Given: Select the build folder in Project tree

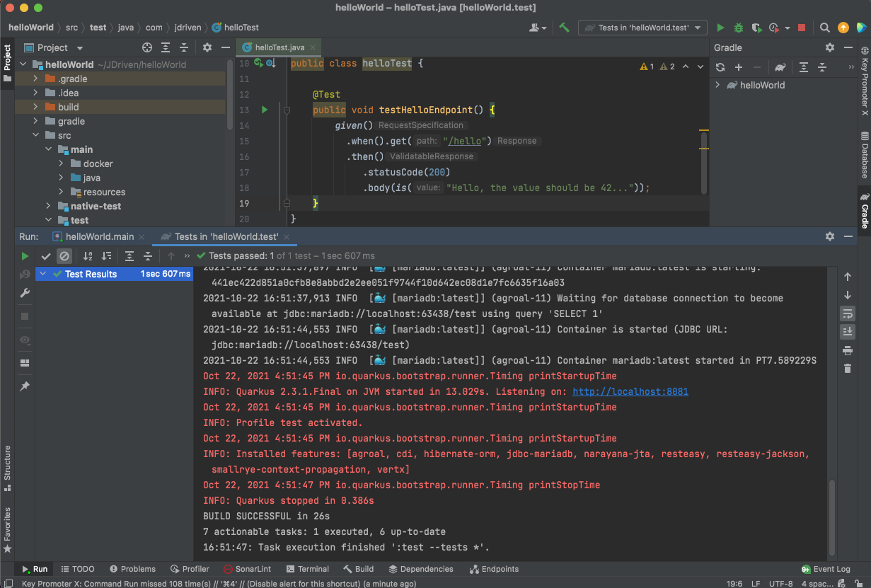Looking at the screenshot, I should pyautogui.click(x=68, y=107).
